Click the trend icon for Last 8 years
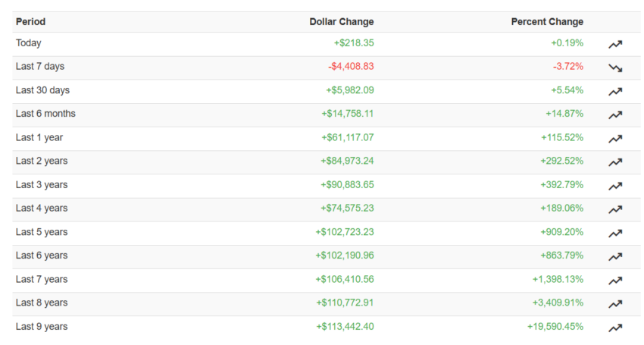This screenshot has height=345, width=644. click(615, 304)
